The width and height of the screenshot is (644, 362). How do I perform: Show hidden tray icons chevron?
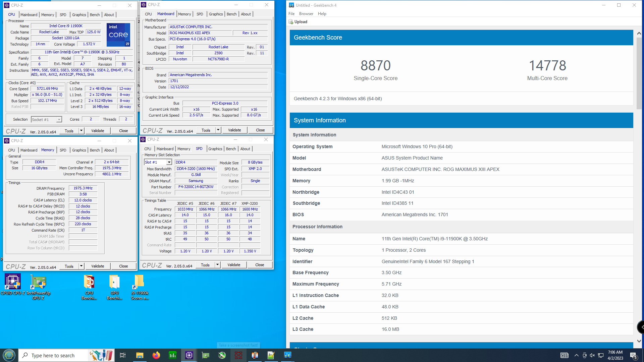coord(576,355)
